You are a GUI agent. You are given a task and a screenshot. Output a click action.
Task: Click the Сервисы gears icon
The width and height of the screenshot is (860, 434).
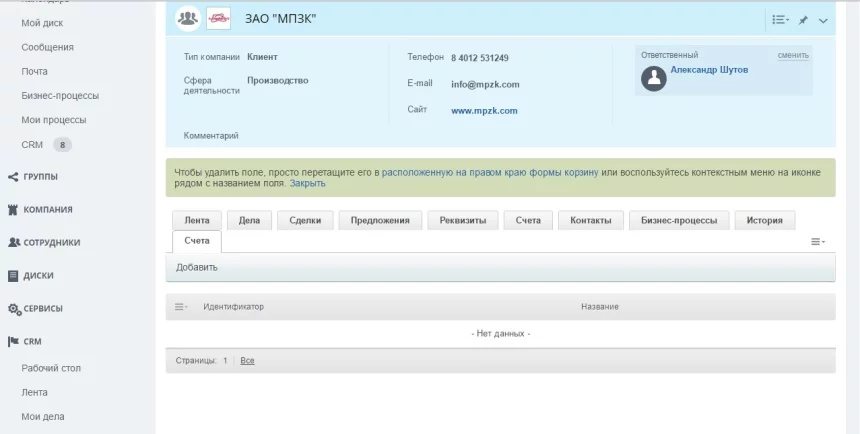[x=13, y=309]
